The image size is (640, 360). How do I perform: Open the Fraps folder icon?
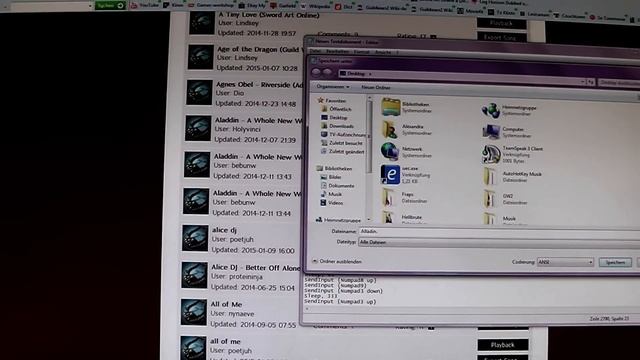coord(389,197)
